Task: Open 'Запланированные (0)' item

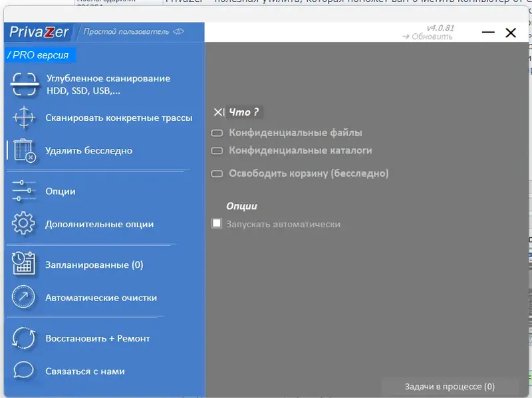Action: pos(94,264)
